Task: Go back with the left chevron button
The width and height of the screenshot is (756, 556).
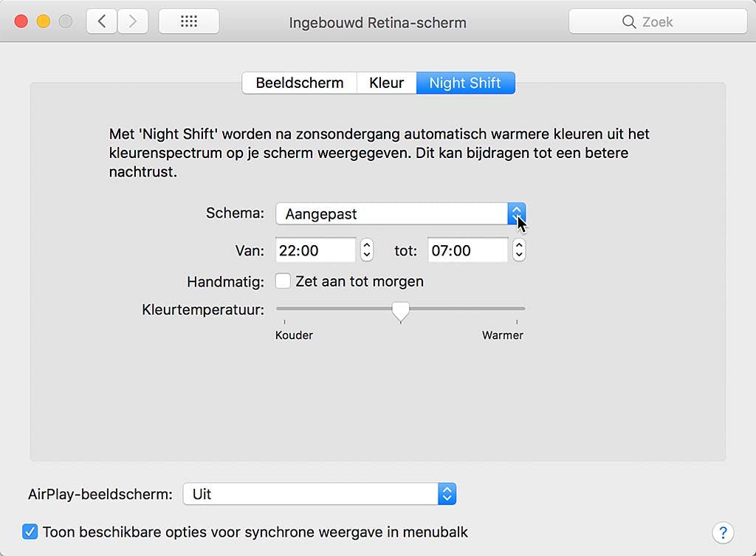Action: (102, 21)
